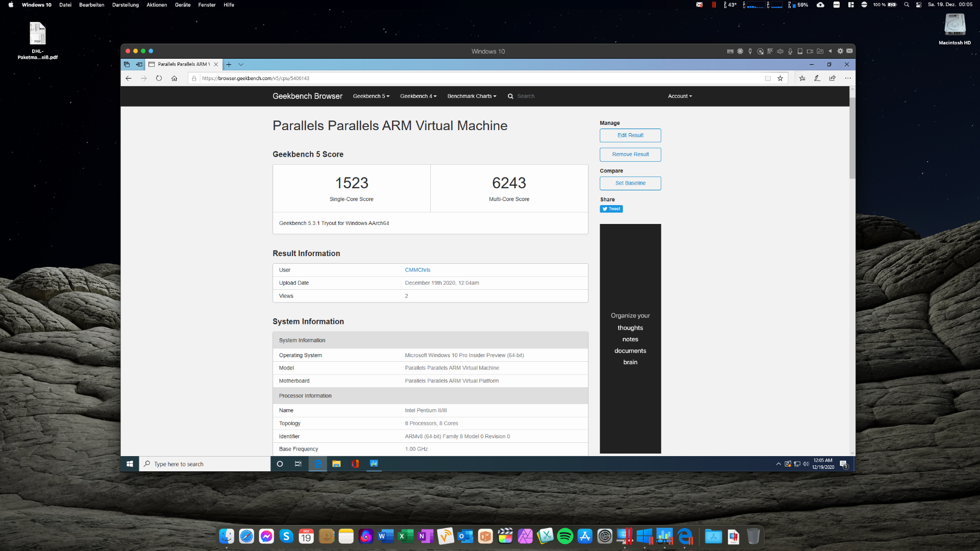Viewport: 980px width, 551px height.
Task: Toggle reading view in address bar
Action: (768, 79)
